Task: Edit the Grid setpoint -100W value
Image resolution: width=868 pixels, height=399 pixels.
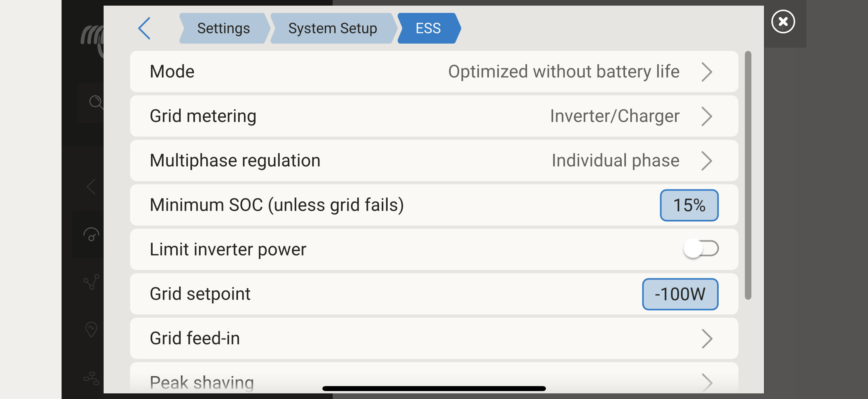Action: [680, 294]
